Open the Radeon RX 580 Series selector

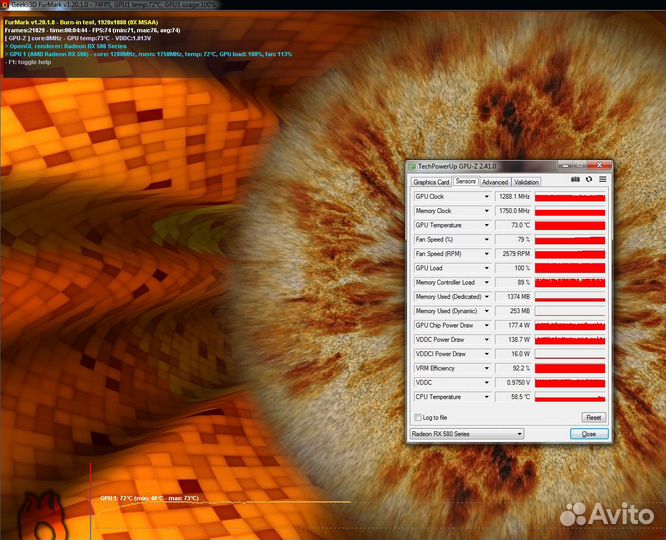466,434
